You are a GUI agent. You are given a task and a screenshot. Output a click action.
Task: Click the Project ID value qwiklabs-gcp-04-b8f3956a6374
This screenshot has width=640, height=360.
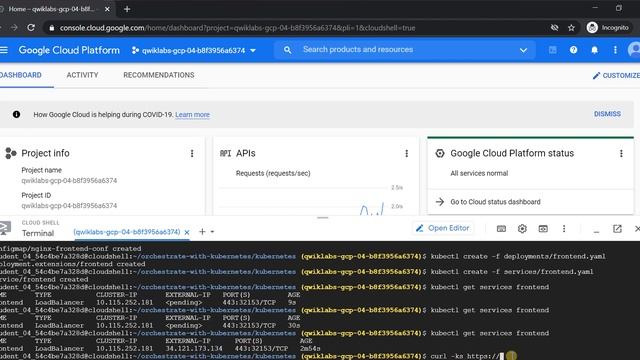(69, 206)
